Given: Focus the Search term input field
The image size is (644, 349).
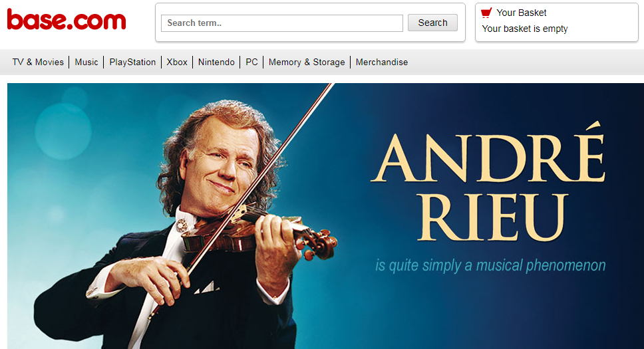Looking at the screenshot, I should 282,23.
